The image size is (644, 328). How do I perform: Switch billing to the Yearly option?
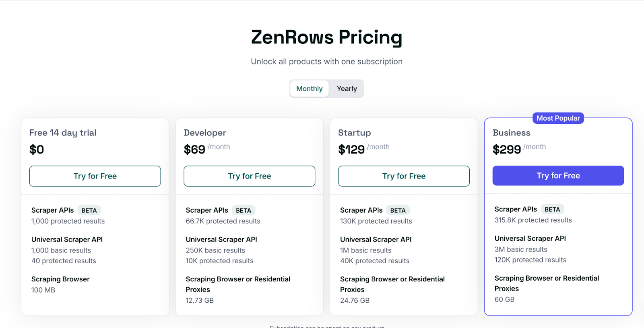347,88
